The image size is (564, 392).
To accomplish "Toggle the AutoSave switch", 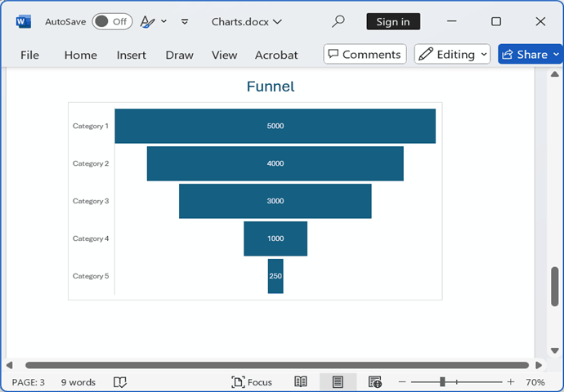I will tap(112, 21).
